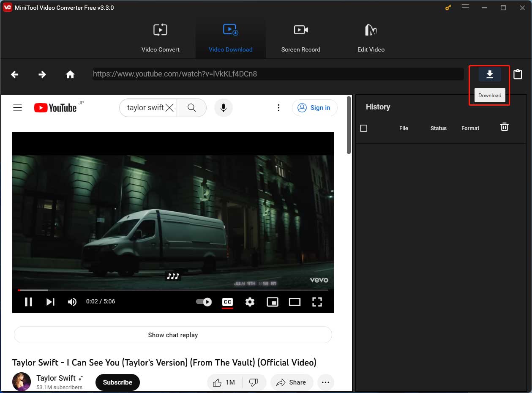The height and width of the screenshot is (393, 532).
Task: Click Show chat replay
Action: pyautogui.click(x=172, y=335)
